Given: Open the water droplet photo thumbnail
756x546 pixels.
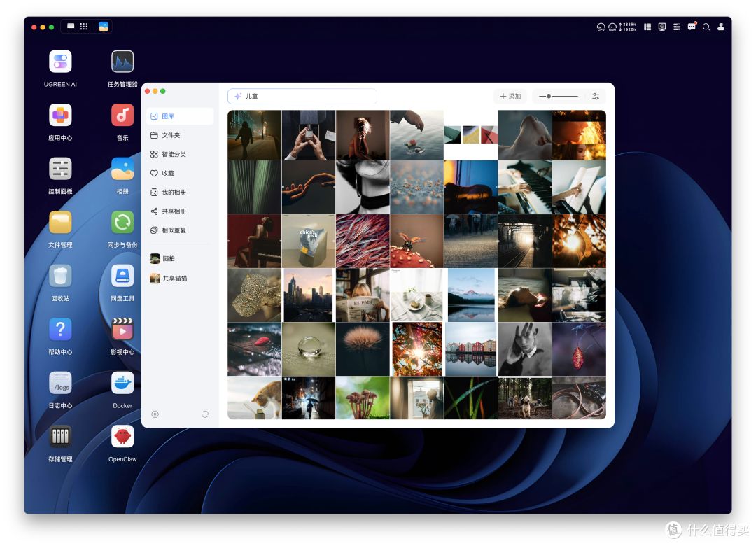Looking at the screenshot, I should [x=309, y=350].
